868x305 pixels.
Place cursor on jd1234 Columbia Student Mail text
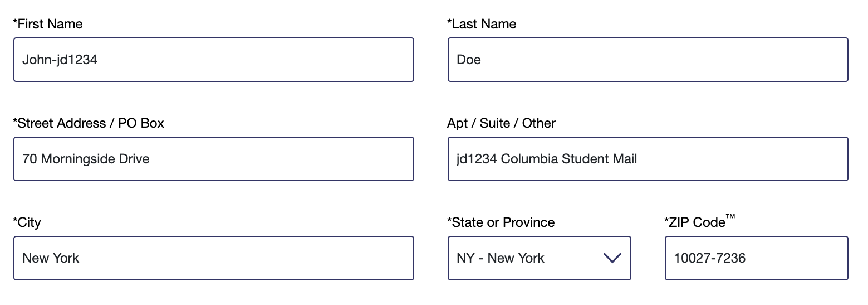(547, 159)
